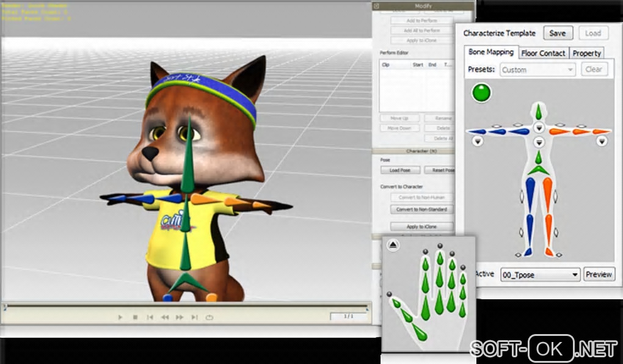This screenshot has width=623, height=364.
Task: Select the green spine bone on diagram
Action: (x=538, y=158)
